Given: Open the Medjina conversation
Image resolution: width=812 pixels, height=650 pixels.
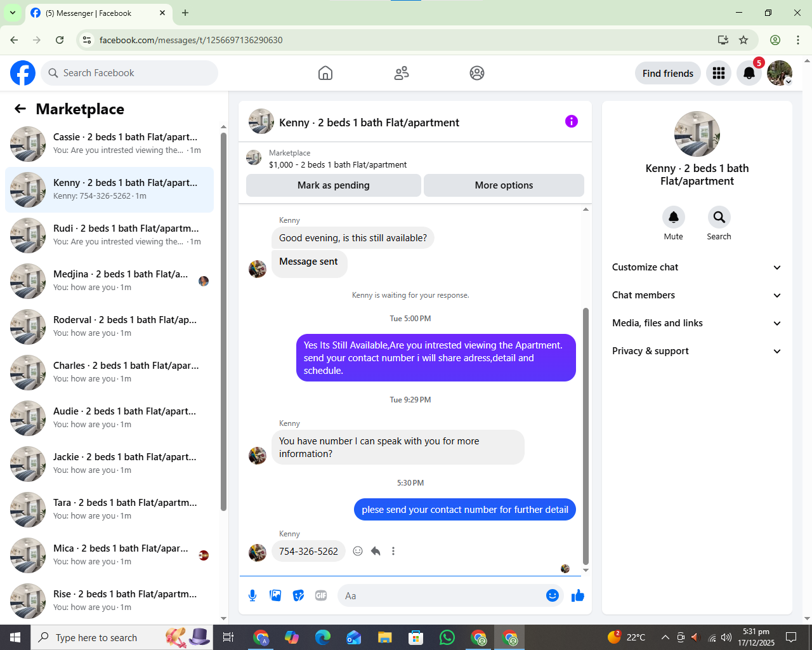Looking at the screenshot, I should point(109,281).
